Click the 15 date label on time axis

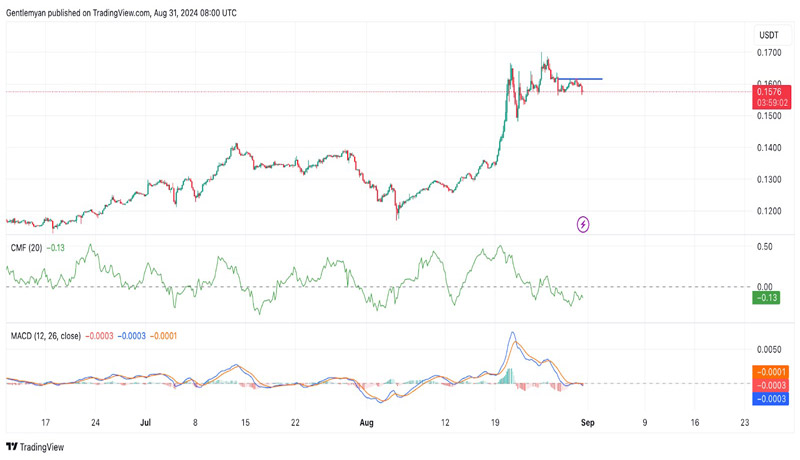(245, 423)
